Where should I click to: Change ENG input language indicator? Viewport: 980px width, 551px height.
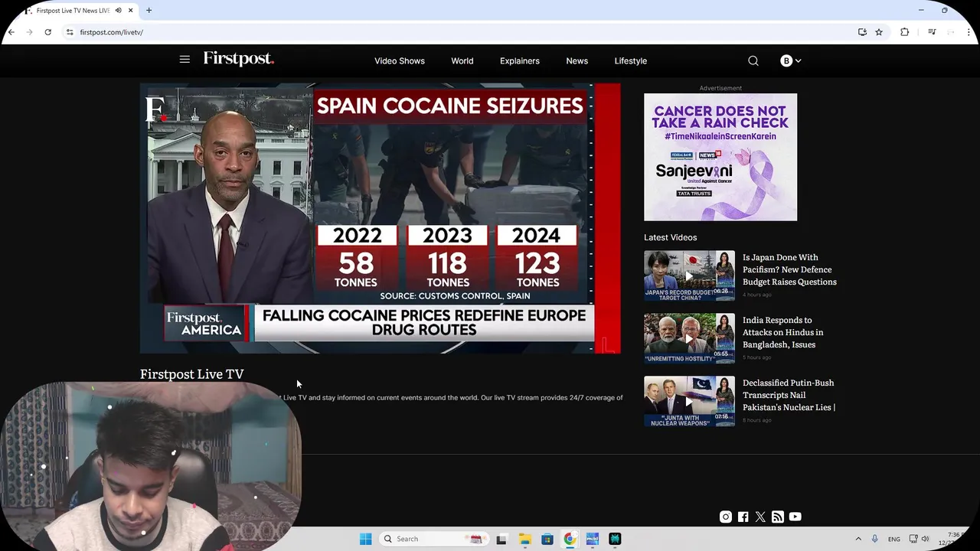pos(894,539)
